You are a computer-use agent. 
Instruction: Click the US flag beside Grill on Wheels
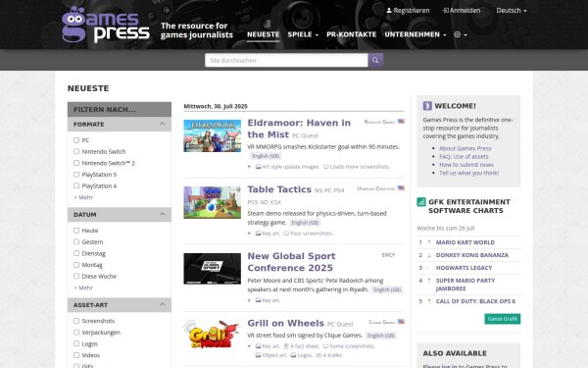coord(401,322)
